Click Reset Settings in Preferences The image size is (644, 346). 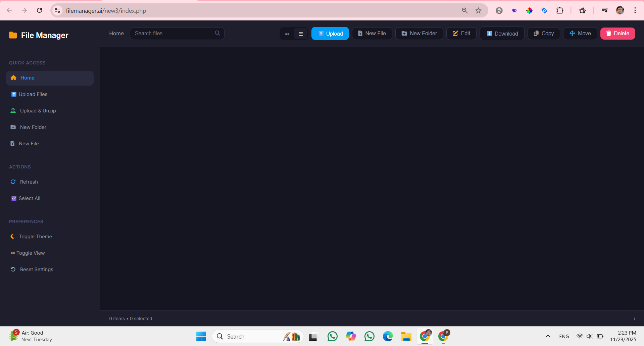coord(36,269)
